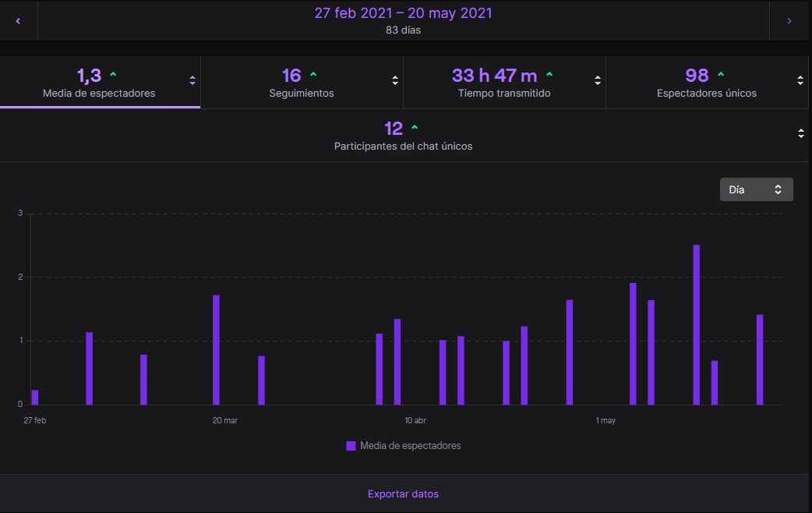Click the tallest bar in the chart
The width and height of the screenshot is (812, 513).
coord(697,324)
